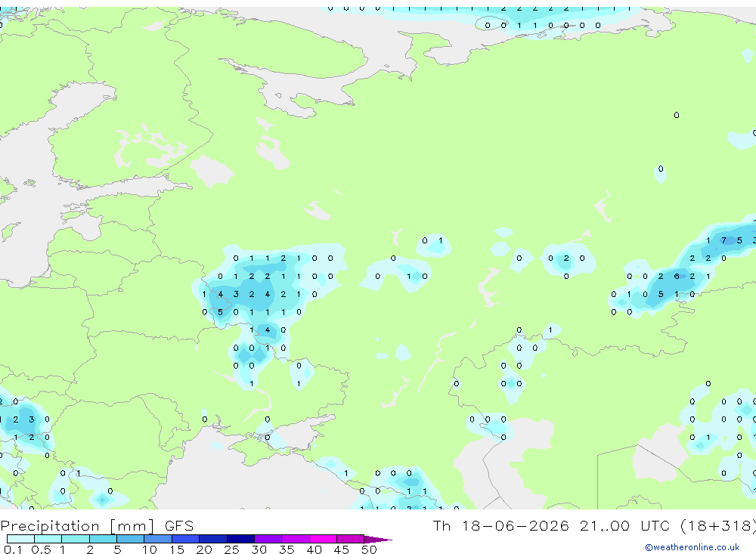
Task: Click the legend label '0.1'
Action: pyautogui.click(x=13, y=549)
